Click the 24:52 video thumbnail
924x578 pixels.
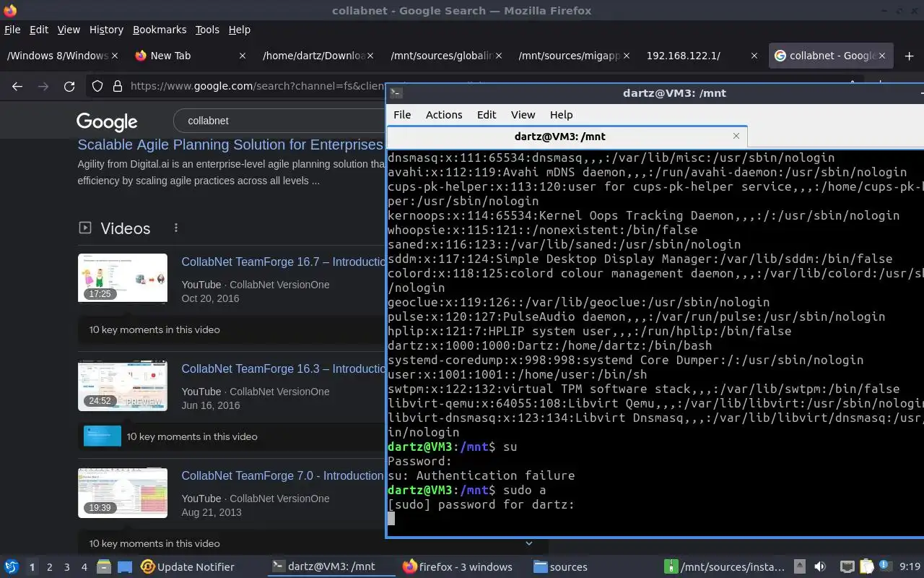123,385
